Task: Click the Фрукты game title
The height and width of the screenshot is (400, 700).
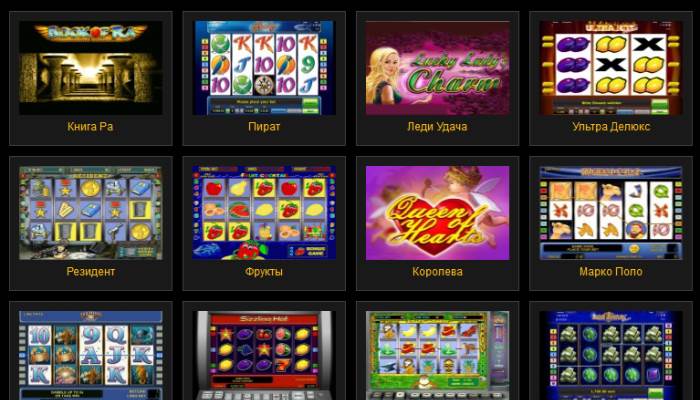Action: [264, 271]
